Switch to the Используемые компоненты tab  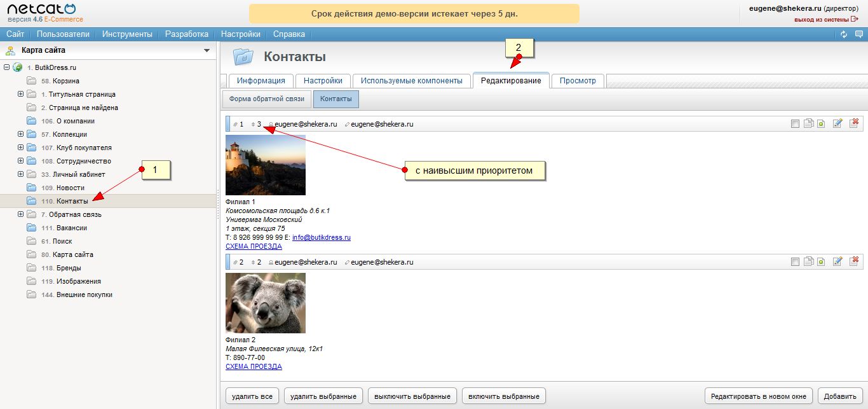point(412,81)
